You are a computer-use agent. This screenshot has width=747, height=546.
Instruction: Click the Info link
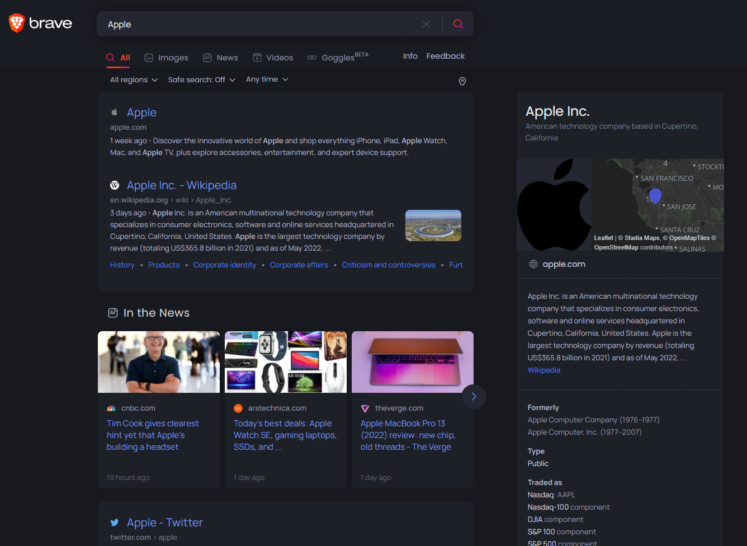coord(410,56)
